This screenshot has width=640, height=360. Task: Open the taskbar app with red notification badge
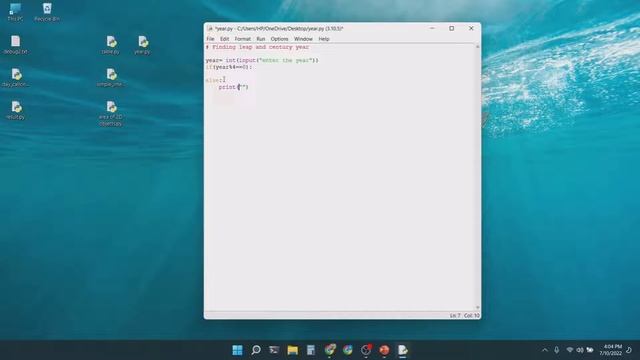click(x=366, y=350)
